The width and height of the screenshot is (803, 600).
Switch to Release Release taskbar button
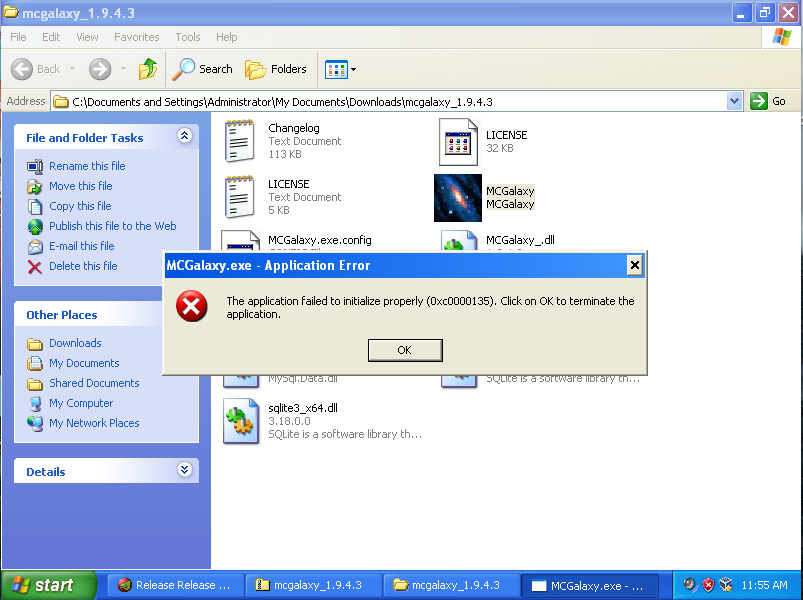pyautogui.click(x=174, y=585)
